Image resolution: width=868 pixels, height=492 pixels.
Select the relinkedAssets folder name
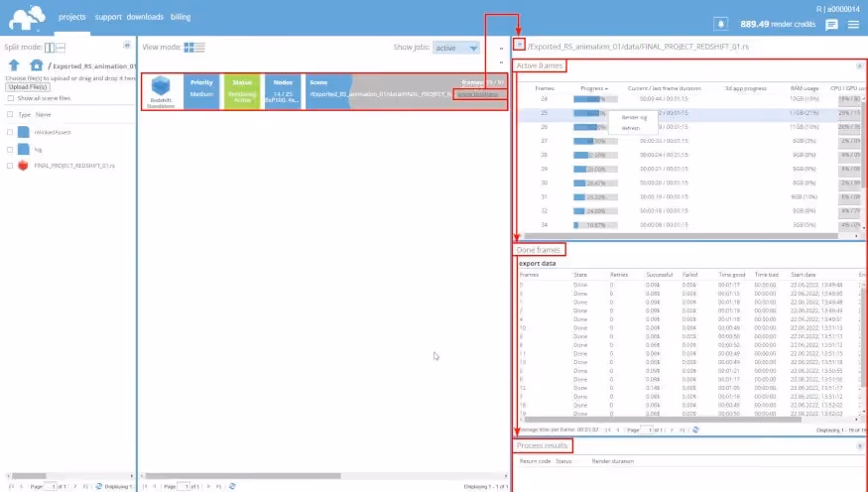click(x=53, y=132)
